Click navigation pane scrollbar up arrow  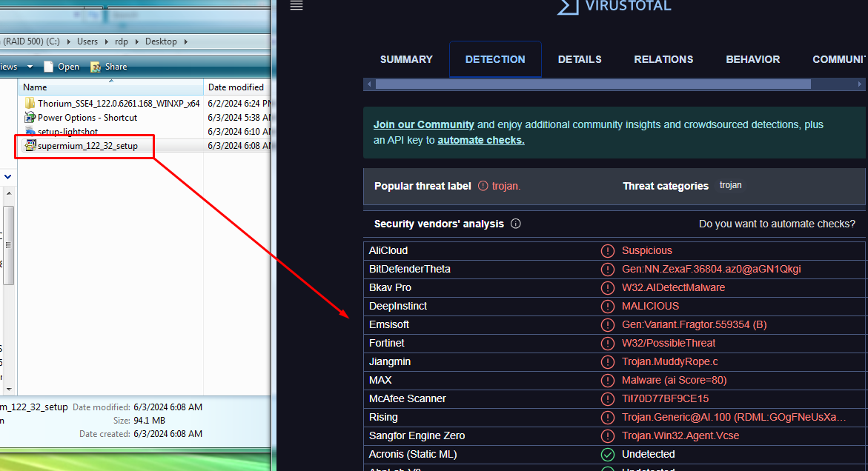[x=8, y=193]
